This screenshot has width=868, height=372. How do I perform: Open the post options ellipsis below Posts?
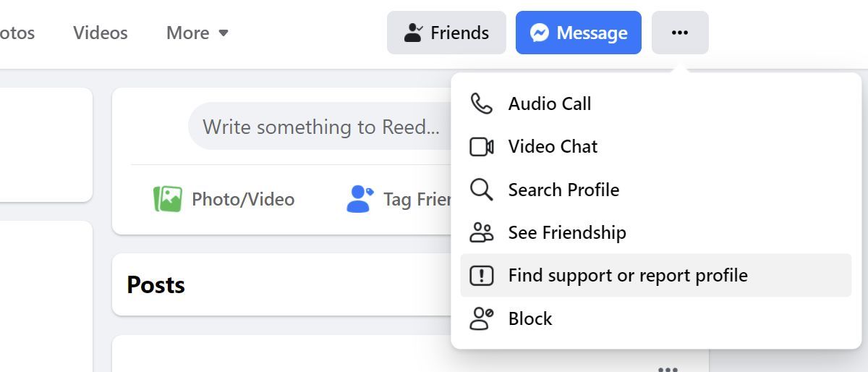(668, 368)
